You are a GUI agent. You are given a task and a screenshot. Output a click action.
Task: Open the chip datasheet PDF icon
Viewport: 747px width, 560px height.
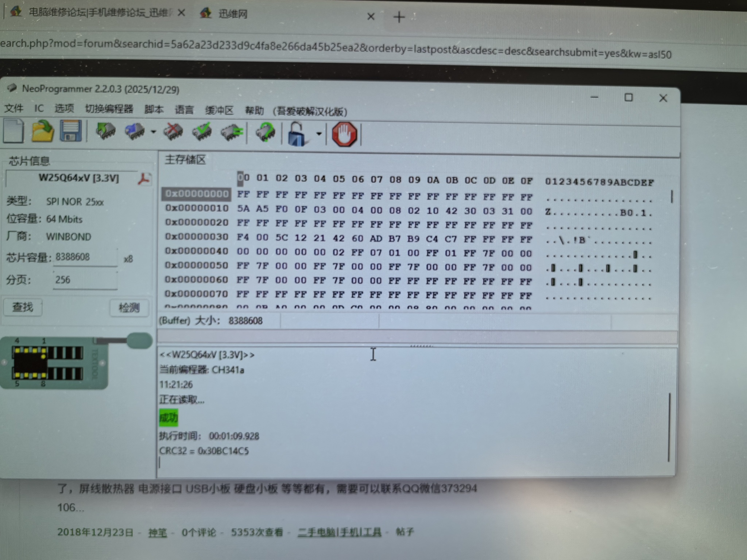pyautogui.click(x=144, y=179)
